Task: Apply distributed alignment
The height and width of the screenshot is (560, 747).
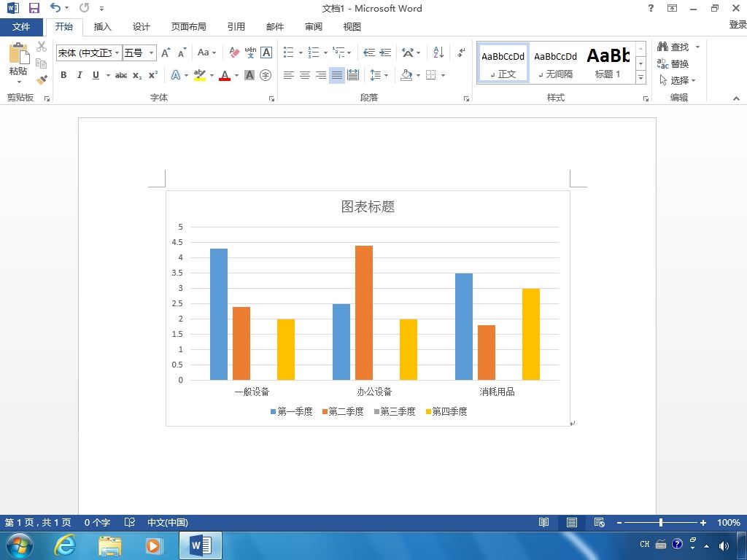Action: [x=353, y=75]
